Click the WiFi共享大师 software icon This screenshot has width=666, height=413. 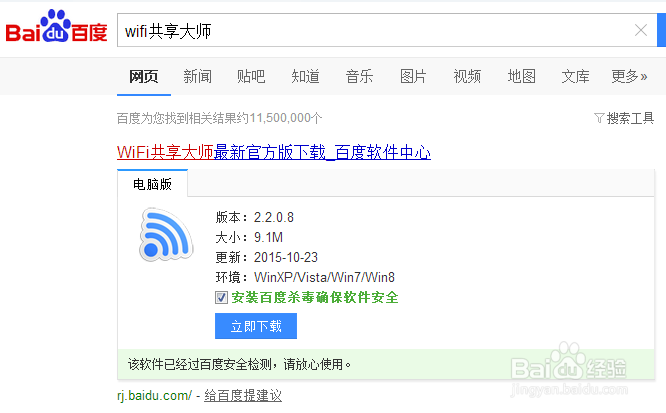tap(166, 234)
